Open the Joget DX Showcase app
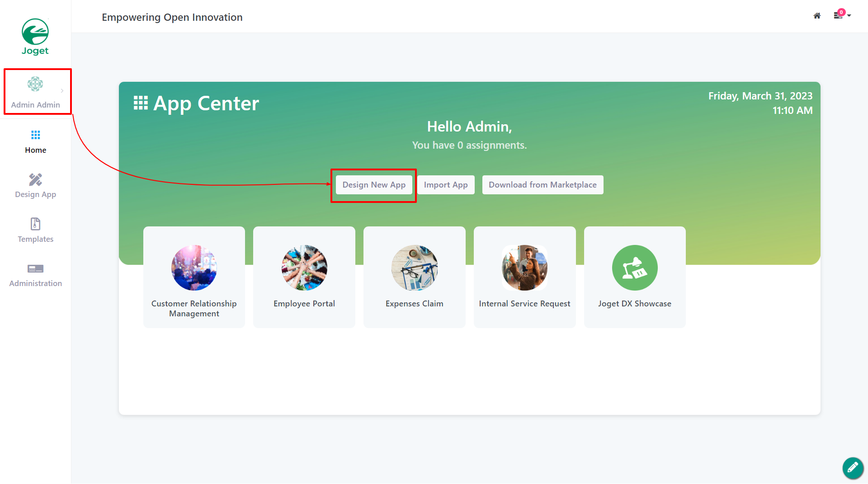Image resolution: width=868 pixels, height=484 pixels. tap(635, 277)
